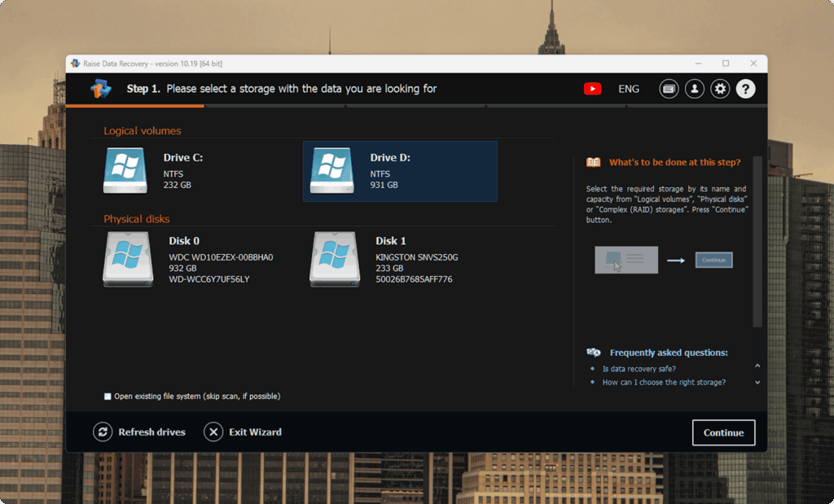Click the KINGSTON SNVS250G model text
This screenshot has height=504, width=834.
[x=416, y=257]
